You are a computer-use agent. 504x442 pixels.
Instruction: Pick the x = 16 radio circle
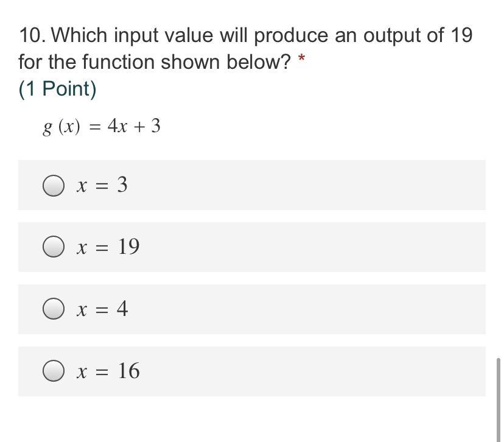(x=54, y=371)
